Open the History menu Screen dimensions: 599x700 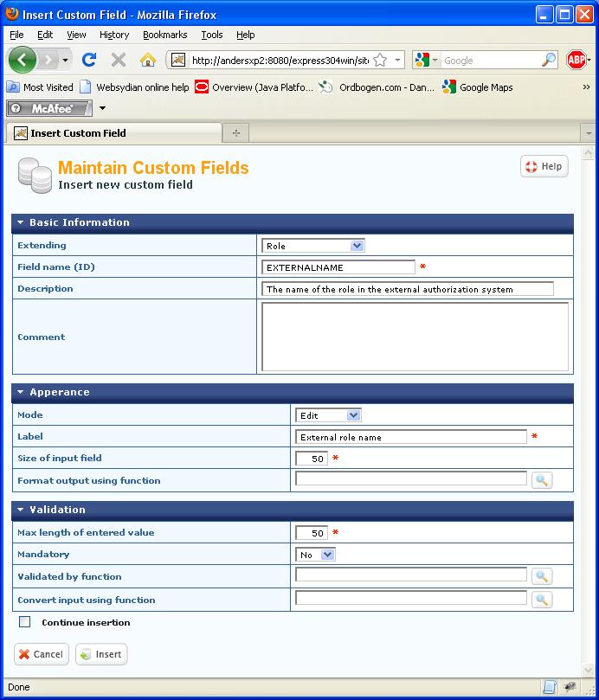[x=114, y=35]
